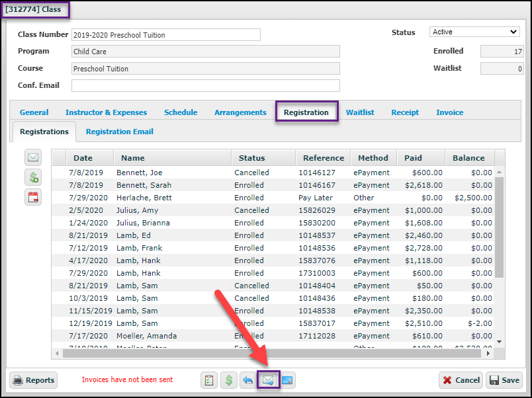Click the vertical scrollbar up arrow

click(x=499, y=172)
